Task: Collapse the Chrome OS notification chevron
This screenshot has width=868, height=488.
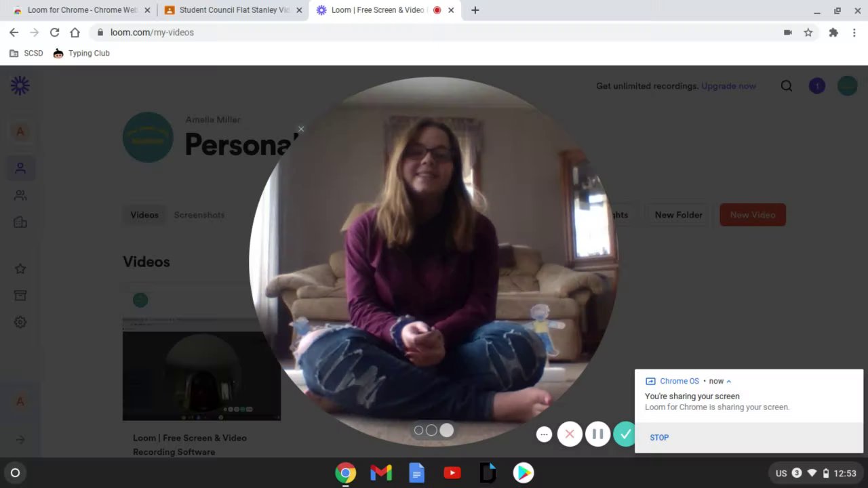Action: click(x=729, y=382)
